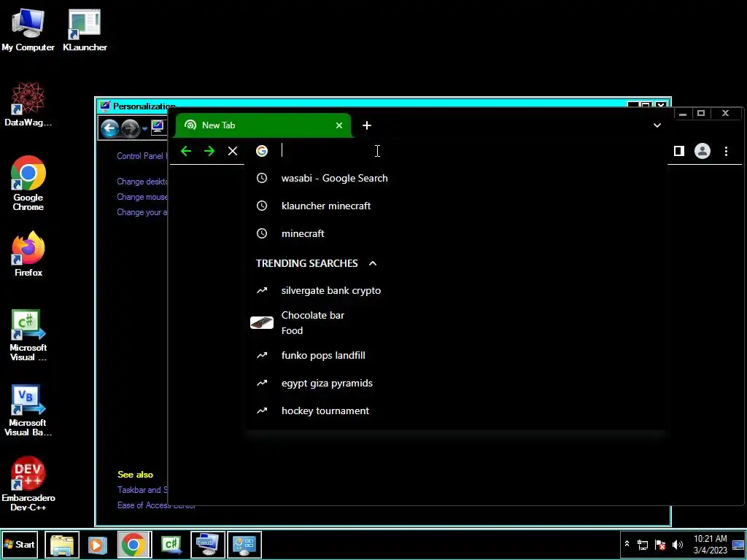Open recent pages dropdown in Personalization window
Image resolution: width=747 pixels, height=560 pixels.
pyautogui.click(x=145, y=128)
